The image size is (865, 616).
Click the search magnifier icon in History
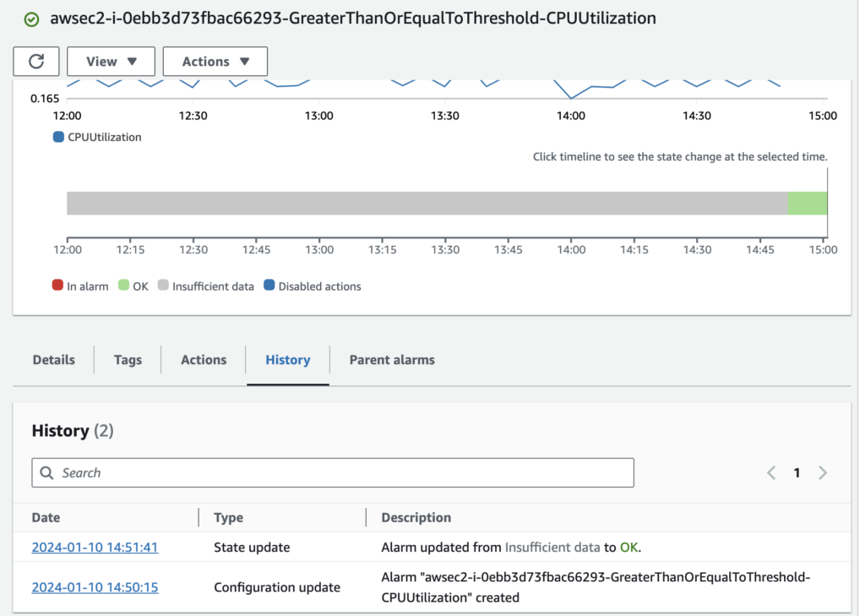tap(47, 473)
